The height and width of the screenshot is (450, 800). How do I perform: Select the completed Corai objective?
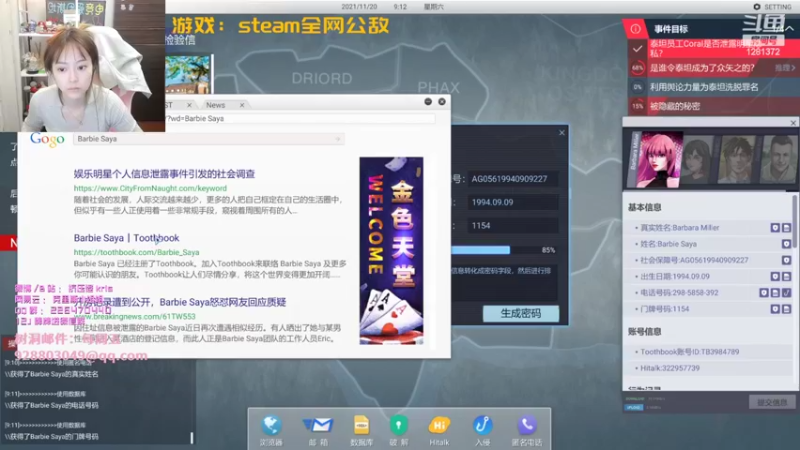click(714, 48)
